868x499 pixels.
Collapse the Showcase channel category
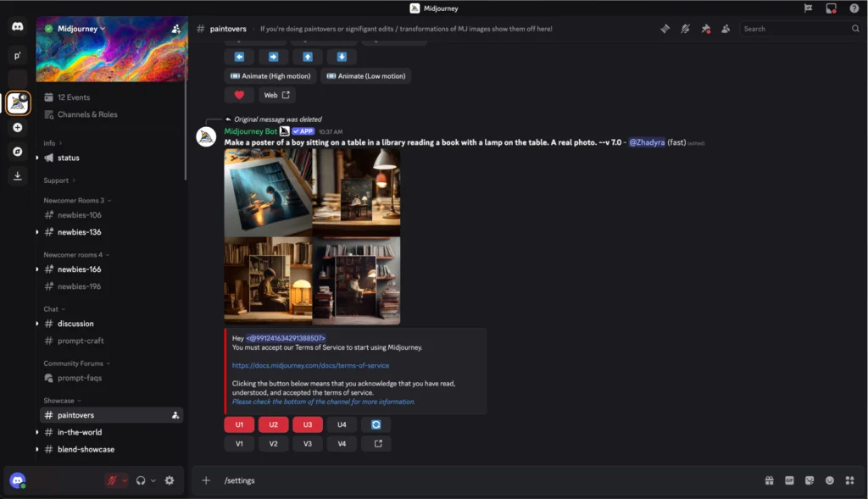(62, 401)
